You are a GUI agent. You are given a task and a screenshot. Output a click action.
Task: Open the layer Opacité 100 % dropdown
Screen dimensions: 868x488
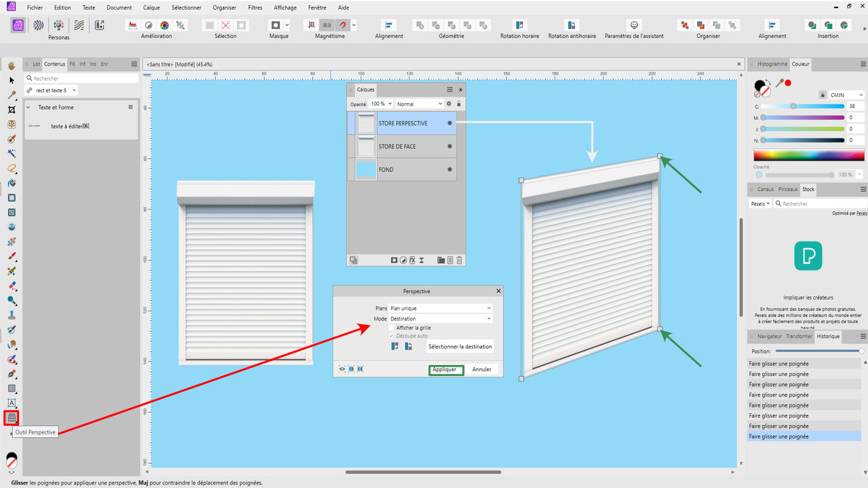pos(381,104)
